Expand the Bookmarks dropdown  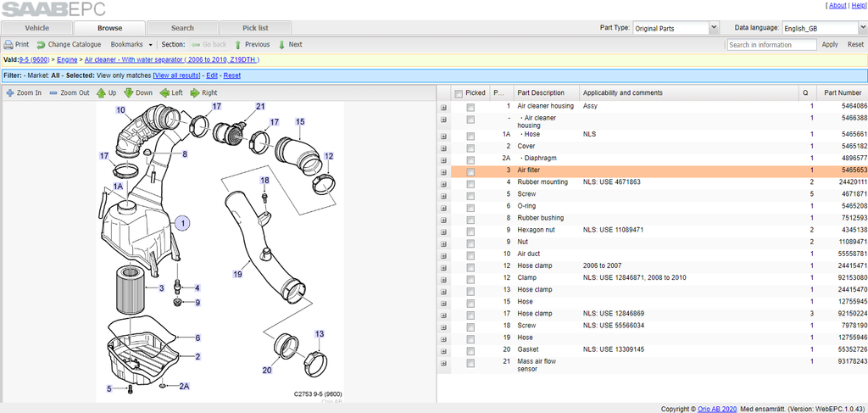click(131, 44)
